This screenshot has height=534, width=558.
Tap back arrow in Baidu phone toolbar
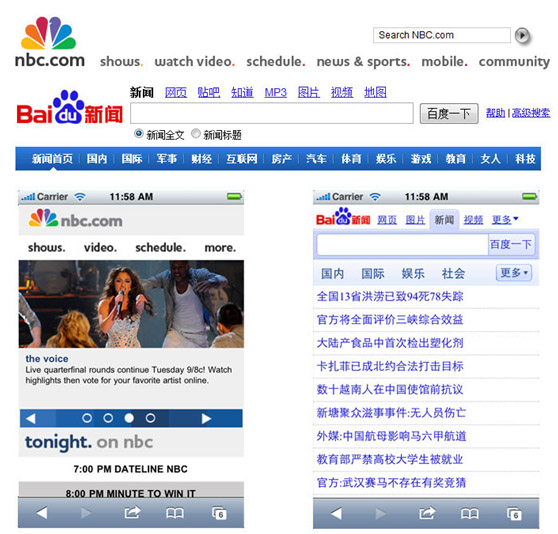pyautogui.click(x=337, y=513)
